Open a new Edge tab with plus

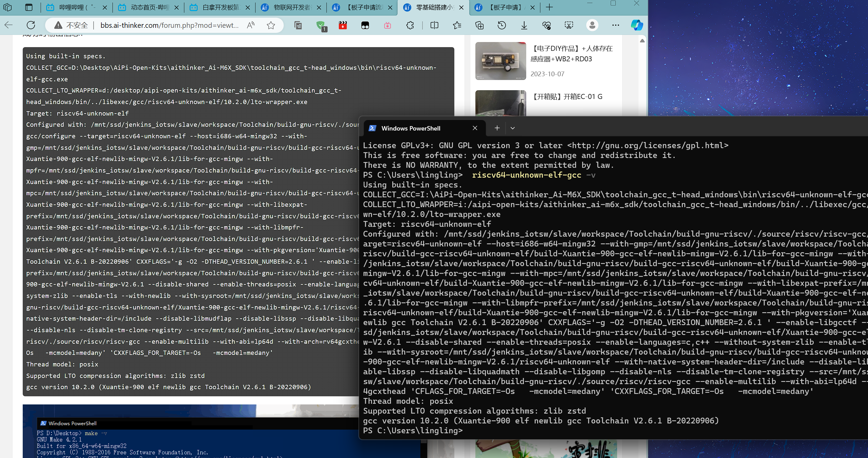coord(549,7)
